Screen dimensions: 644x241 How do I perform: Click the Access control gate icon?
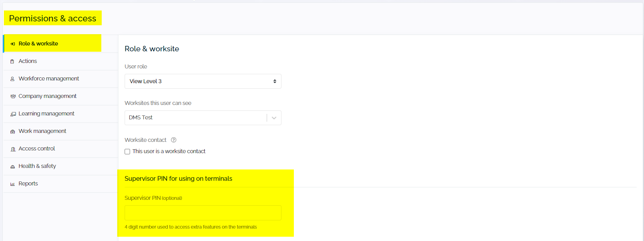click(13, 149)
